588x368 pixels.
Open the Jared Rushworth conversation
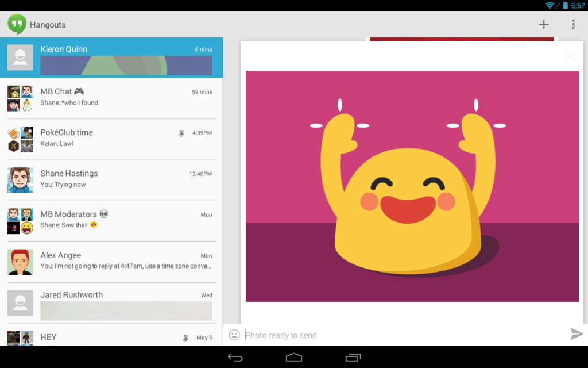tap(112, 303)
